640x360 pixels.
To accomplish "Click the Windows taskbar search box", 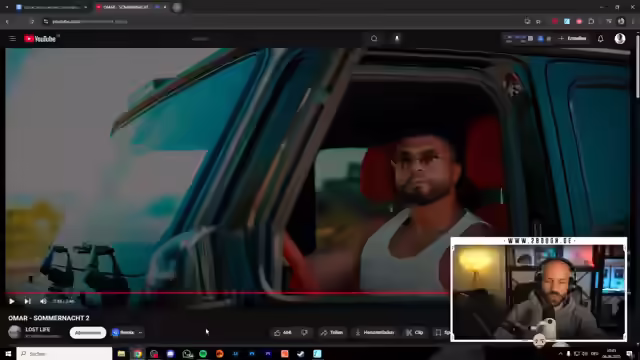I will pos(64,354).
